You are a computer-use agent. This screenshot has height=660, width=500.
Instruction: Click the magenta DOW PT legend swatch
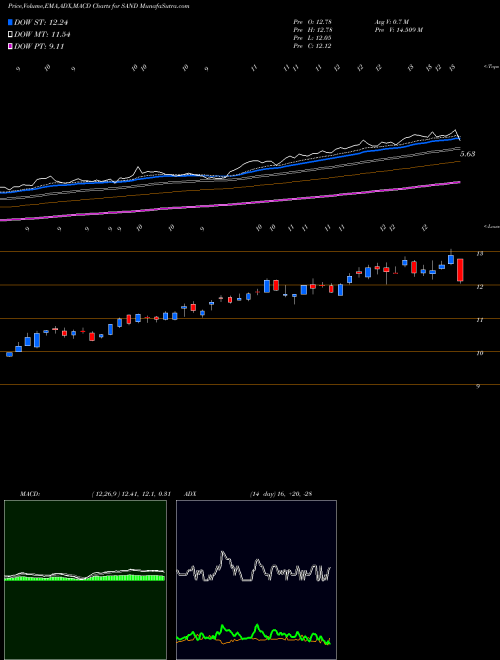coord(10,46)
